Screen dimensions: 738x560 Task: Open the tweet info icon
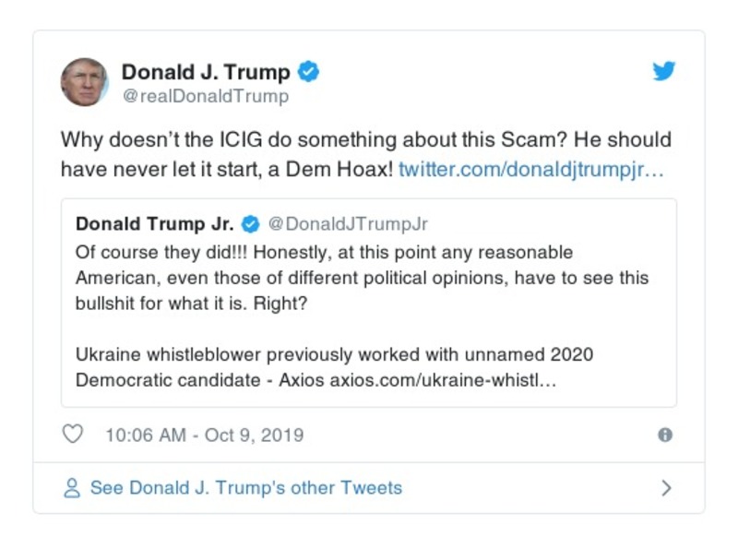coord(664,435)
